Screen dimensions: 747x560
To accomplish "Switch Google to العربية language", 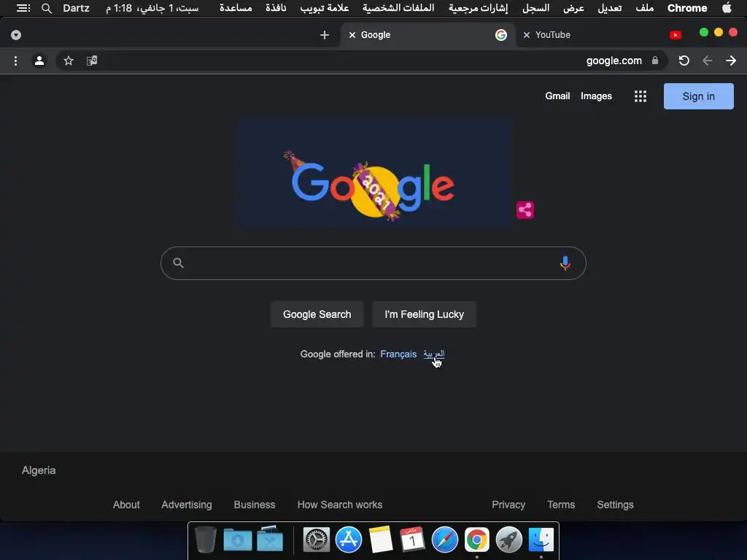I will [x=434, y=354].
